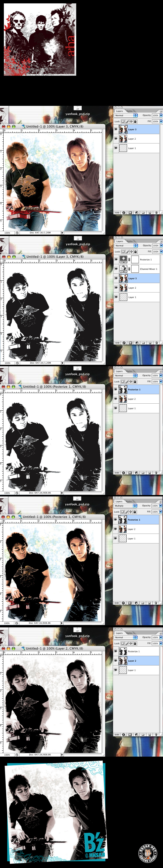Image resolution: width=163 pixels, height=868 pixels.
Task: Click new-group folder icon in Multiply Layers panel
Action: [143, 603]
